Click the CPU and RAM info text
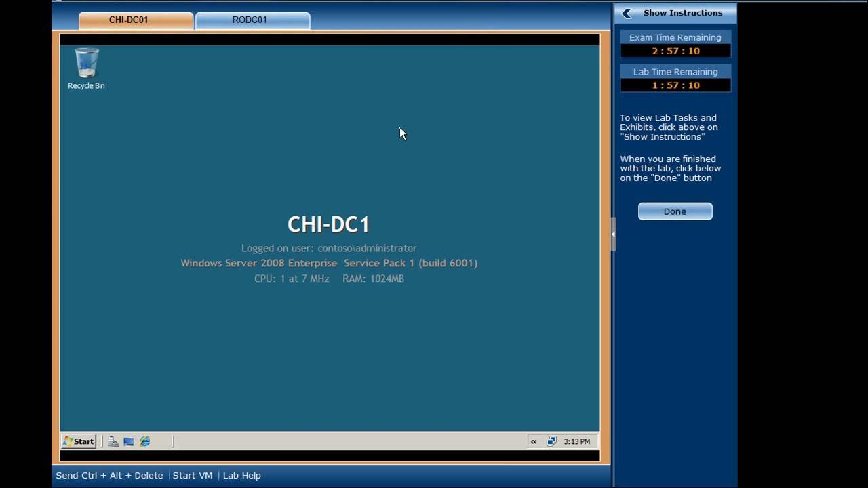Image resolution: width=868 pixels, height=488 pixels. (x=329, y=279)
